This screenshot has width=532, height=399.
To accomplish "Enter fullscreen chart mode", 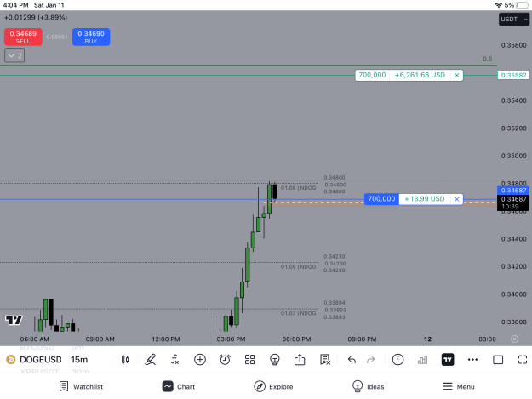I will click(x=523, y=360).
